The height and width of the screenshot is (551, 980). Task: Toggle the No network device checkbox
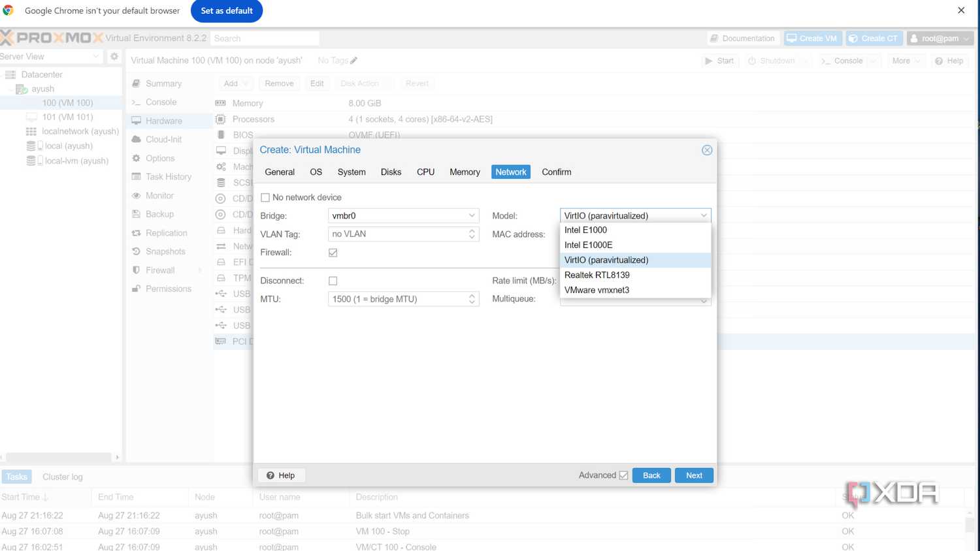(265, 197)
